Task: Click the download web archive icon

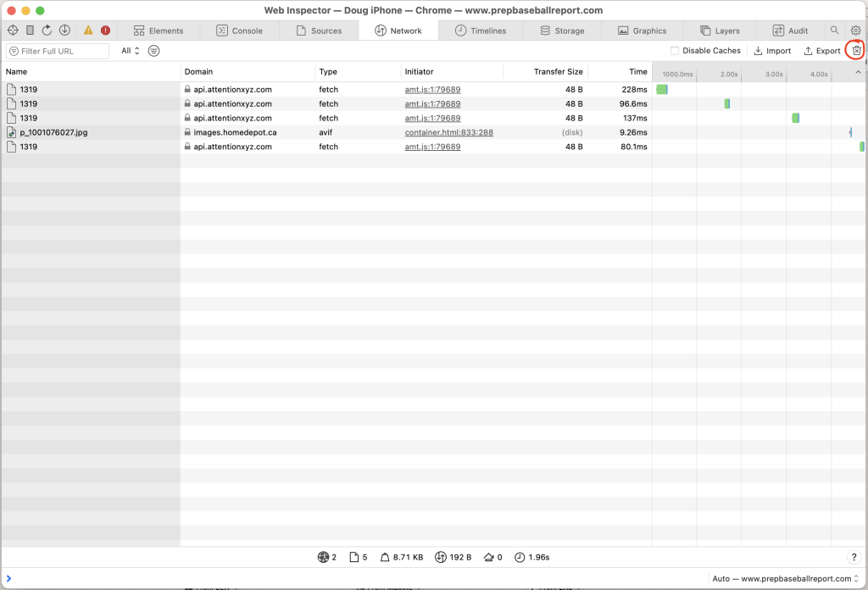Action: tap(64, 31)
